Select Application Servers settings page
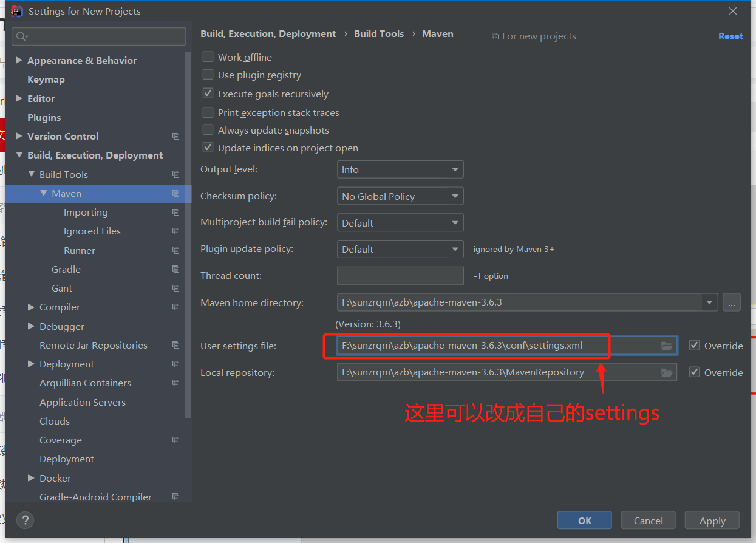 point(83,402)
